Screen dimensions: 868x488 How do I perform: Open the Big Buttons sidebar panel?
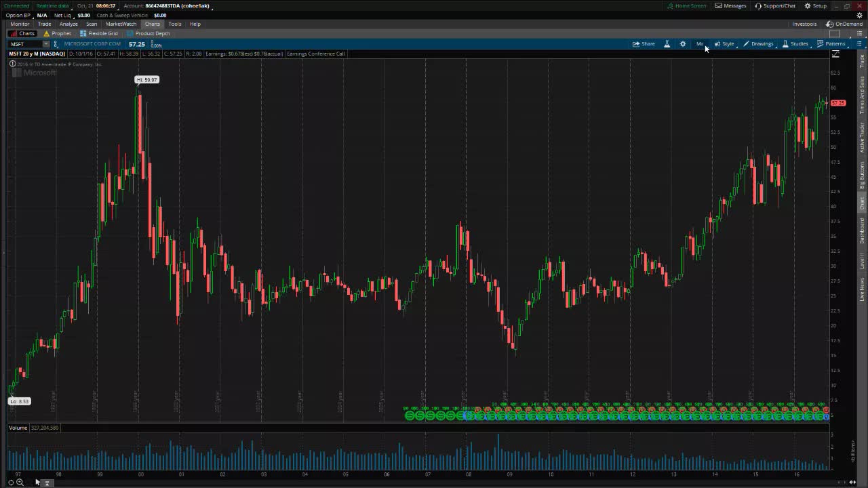862,175
